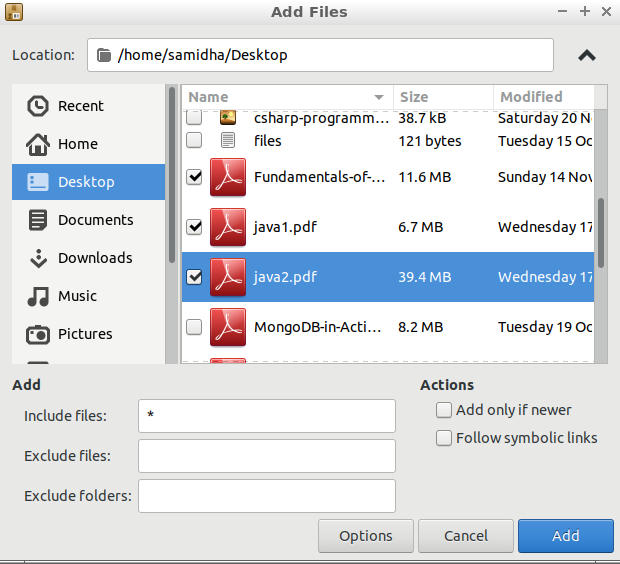The image size is (620, 564).
Task: Open Home in sidebar
Action: point(89,144)
